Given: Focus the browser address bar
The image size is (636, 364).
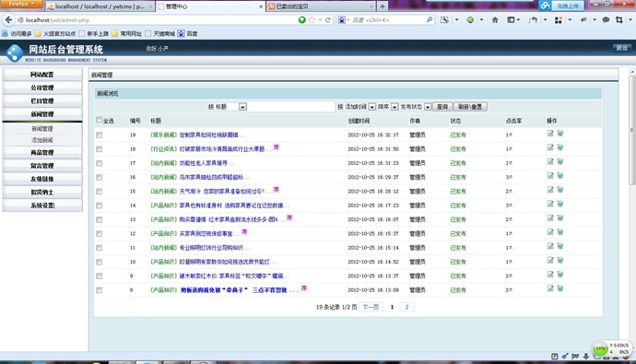Looking at the screenshot, I should click(159, 20).
